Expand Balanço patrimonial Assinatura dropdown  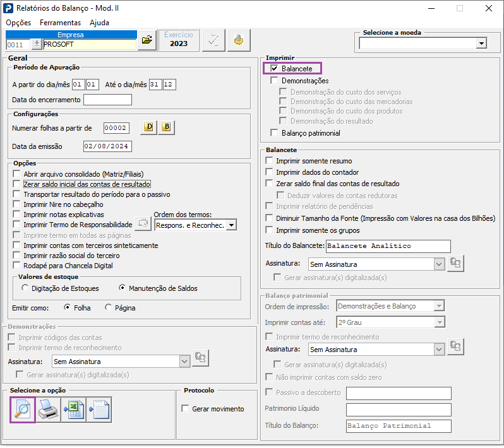point(439,350)
